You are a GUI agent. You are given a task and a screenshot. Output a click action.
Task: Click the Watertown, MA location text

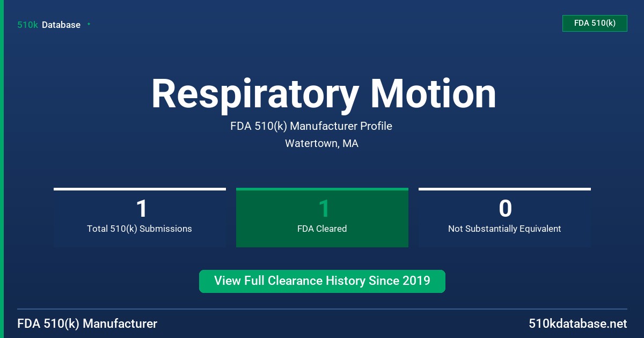click(321, 143)
